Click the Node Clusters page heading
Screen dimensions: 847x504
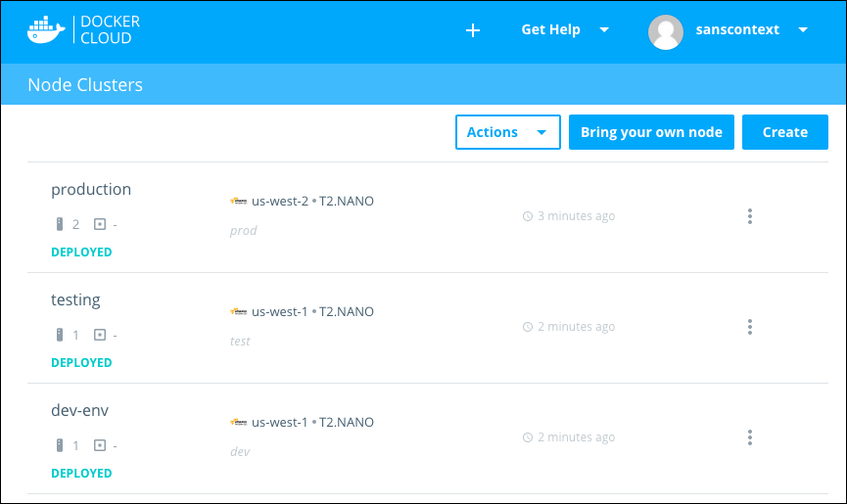click(x=85, y=85)
